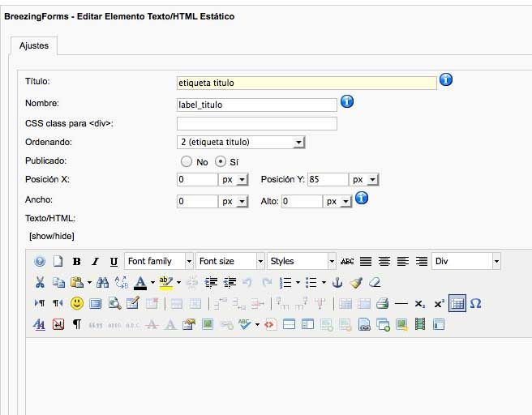Click the Ancho value field
Image resolution: width=532 pixels, height=415 pixels.
click(x=197, y=201)
